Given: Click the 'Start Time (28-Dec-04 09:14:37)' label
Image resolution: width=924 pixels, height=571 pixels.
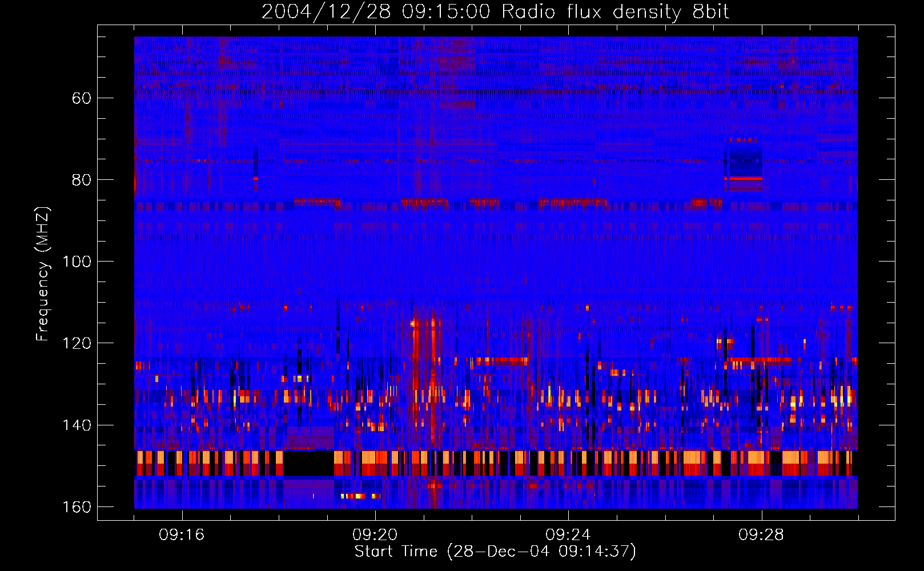Looking at the screenshot, I should click(495, 552).
